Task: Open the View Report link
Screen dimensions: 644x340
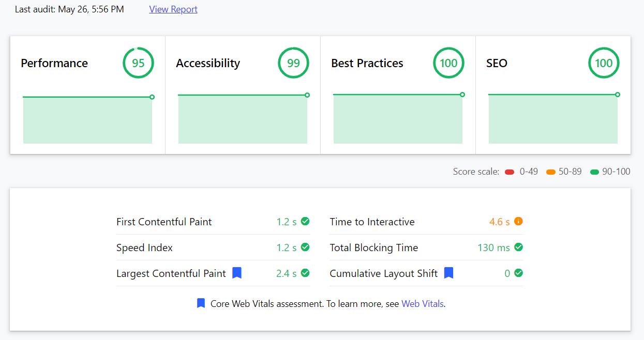Action: pos(173,9)
